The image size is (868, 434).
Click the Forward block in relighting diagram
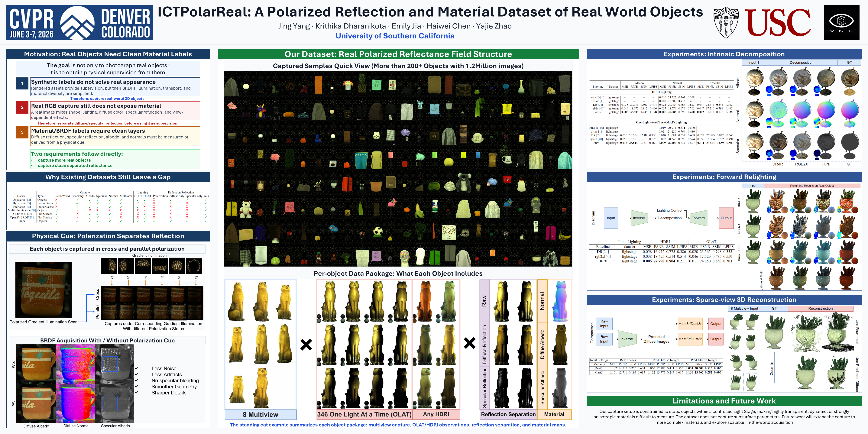pos(698,218)
